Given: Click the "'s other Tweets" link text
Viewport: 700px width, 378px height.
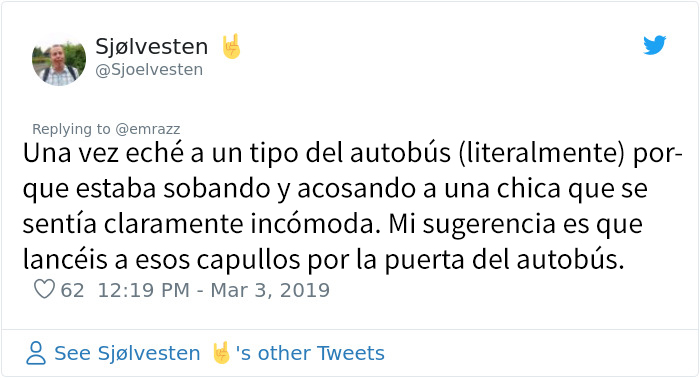Looking at the screenshot, I should click(310, 353).
